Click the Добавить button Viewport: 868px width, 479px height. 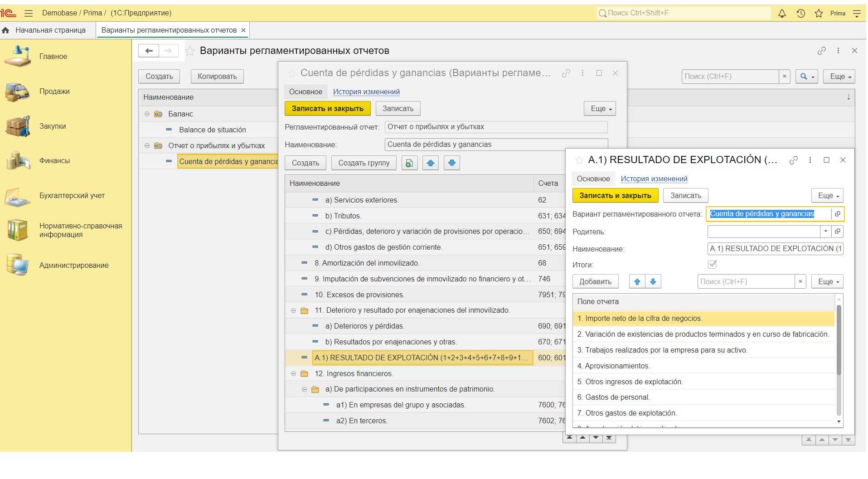coord(595,282)
